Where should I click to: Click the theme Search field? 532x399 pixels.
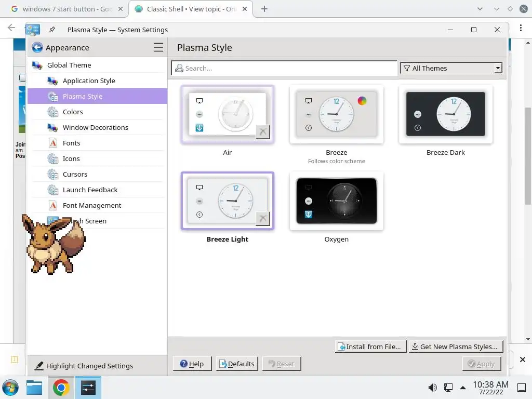284,68
